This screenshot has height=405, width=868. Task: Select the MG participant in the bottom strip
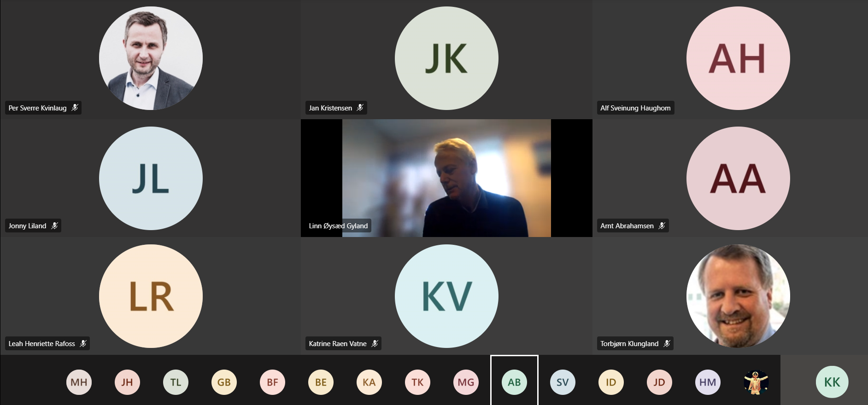point(466,382)
